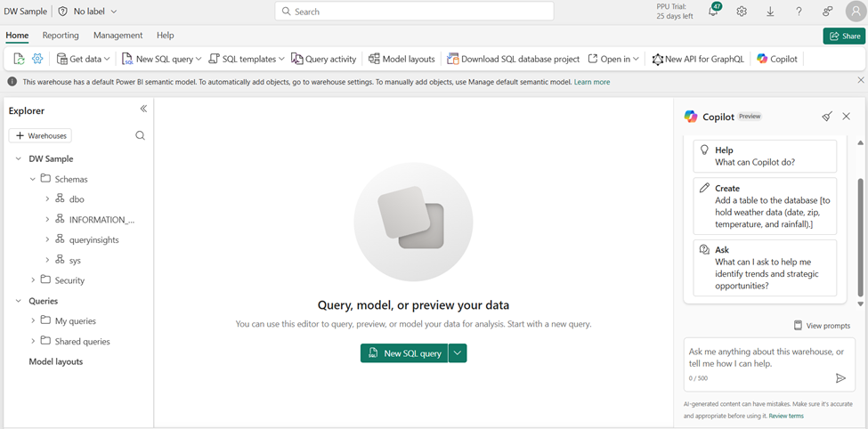This screenshot has width=868, height=429.
Task: Click the Copilot Create prompt card
Action: 765,206
